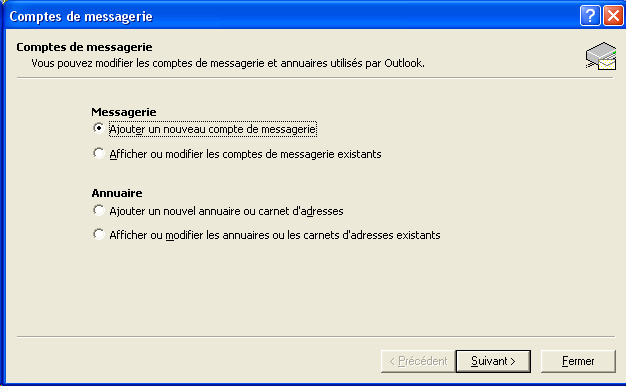
Task: Click Suivant to continue
Action: tap(493, 361)
